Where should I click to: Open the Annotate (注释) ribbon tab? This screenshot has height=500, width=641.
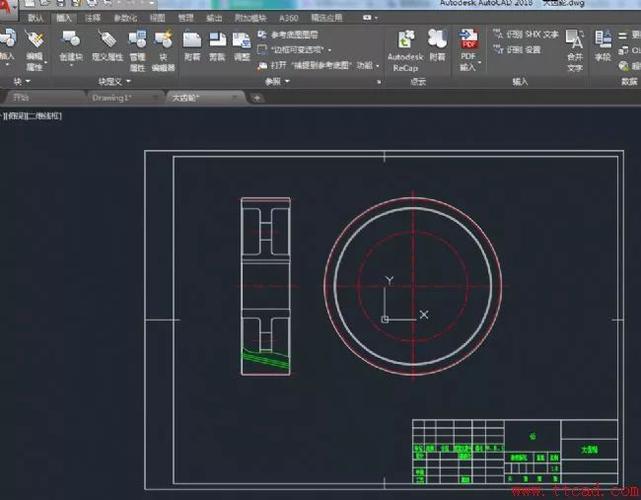tap(92, 18)
